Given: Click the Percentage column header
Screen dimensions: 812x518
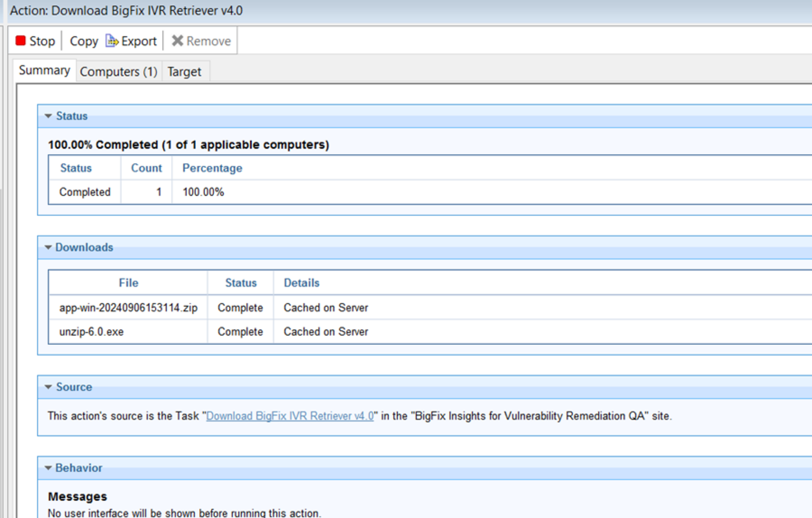Looking at the screenshot, I should click(x=212, y=168).
